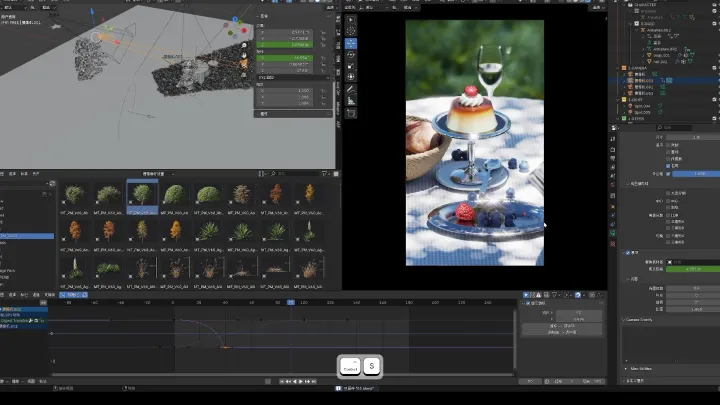Click the green keyed Location Z field
Viewport: 720px width, 405px height.
pos(285,45)
